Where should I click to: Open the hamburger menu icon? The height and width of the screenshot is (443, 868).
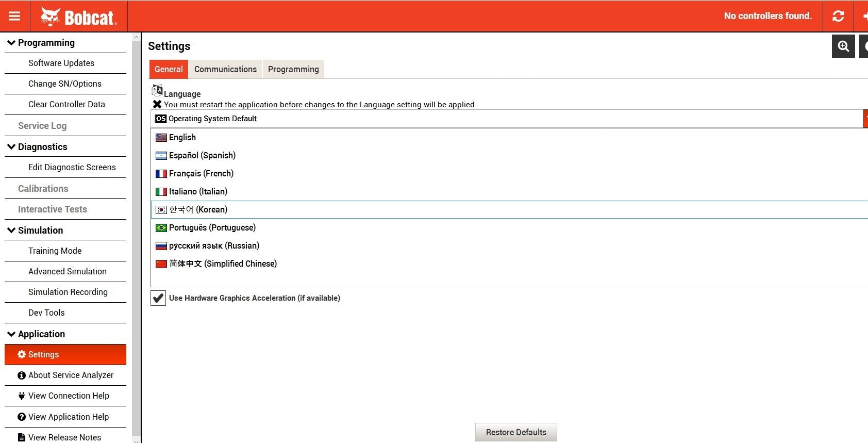tap(14, 16)
